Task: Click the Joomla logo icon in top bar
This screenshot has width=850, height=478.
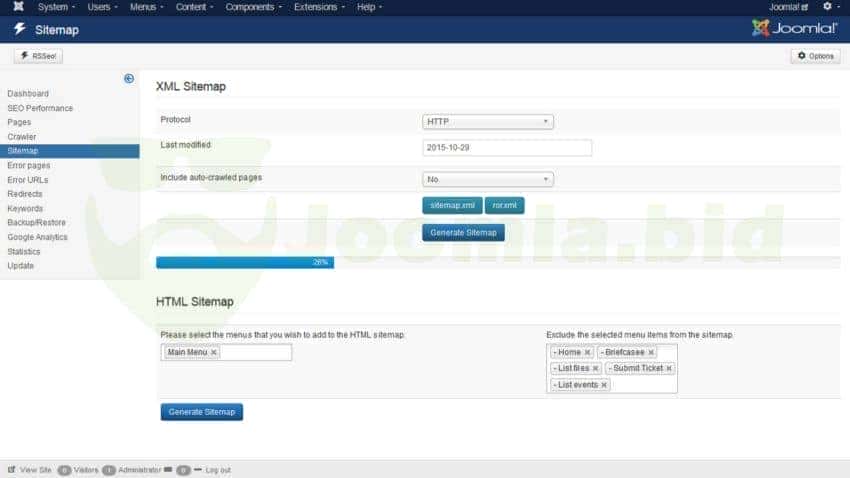Action: pos(19,7)
